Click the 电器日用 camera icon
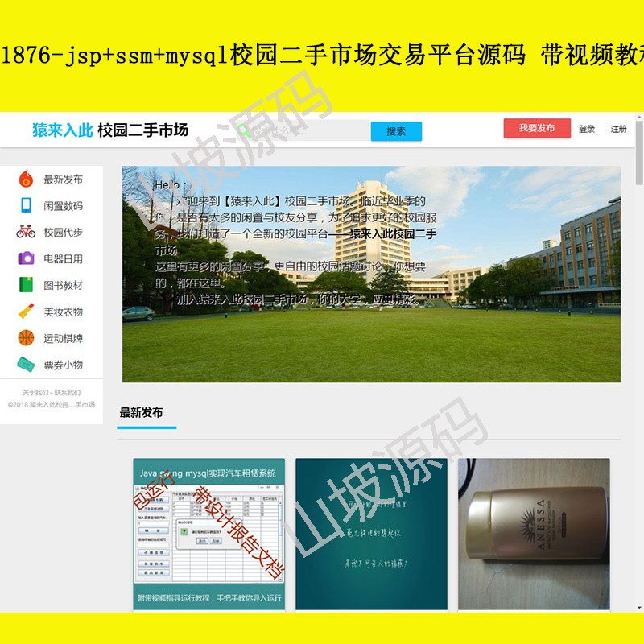This screenshot has width=644, height=644. (27, 258)
